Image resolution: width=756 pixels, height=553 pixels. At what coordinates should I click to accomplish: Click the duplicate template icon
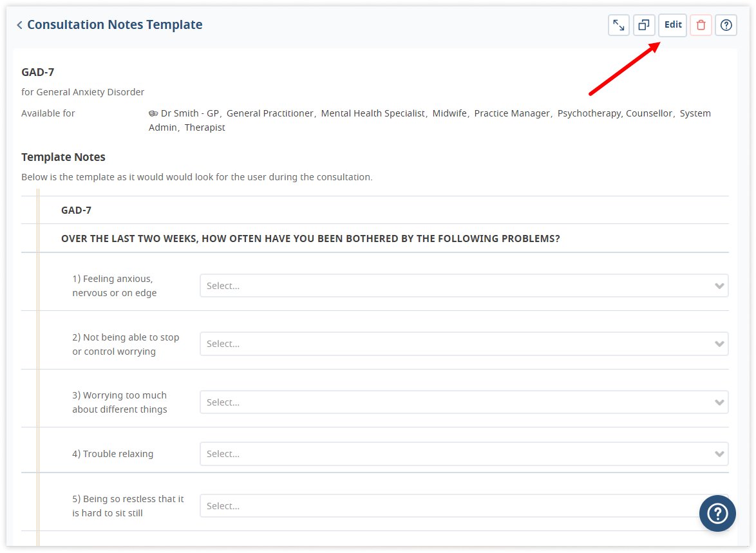[644, 25]
